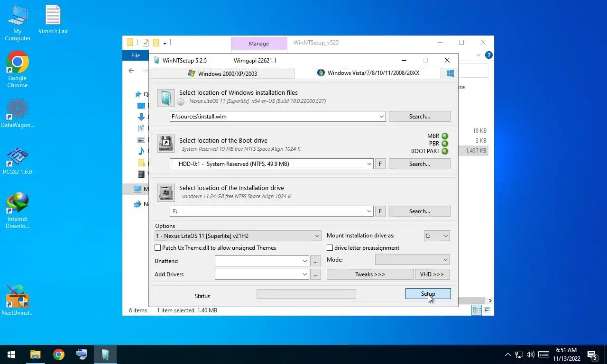Browse for drivers with ... button
The image size is (607, 364).
[x=316, y=274]
